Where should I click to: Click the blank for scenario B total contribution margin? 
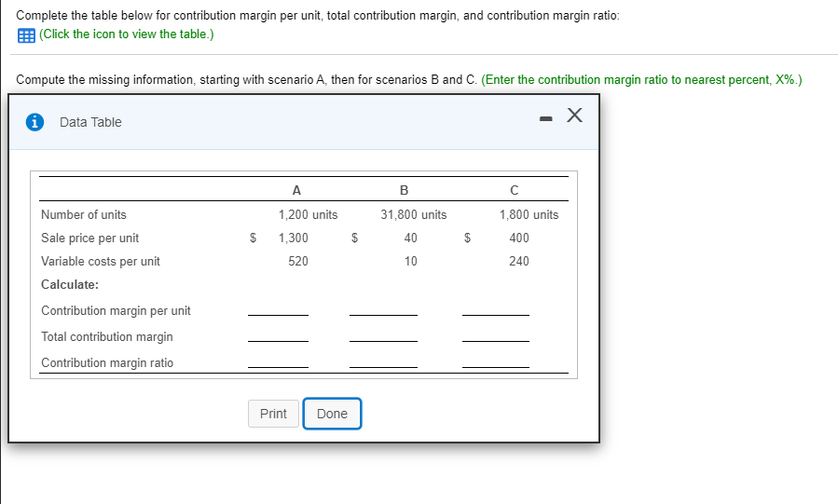click(383, 335)
